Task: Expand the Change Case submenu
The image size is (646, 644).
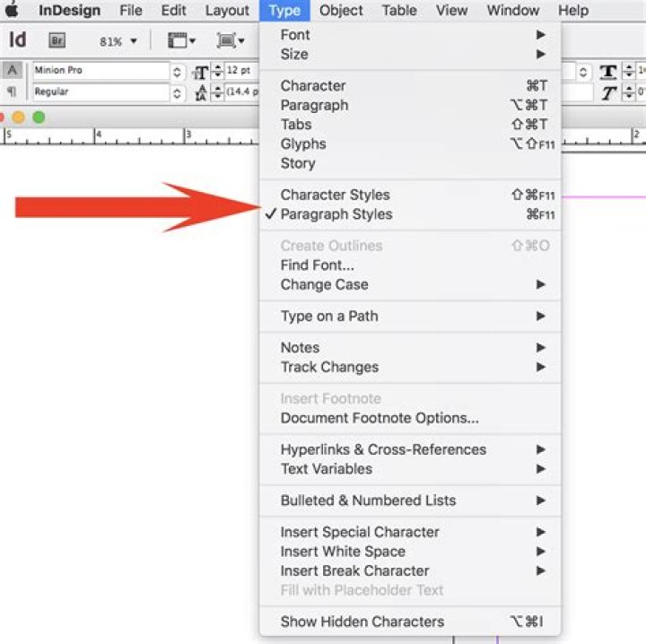Action: tap(410, 284)
